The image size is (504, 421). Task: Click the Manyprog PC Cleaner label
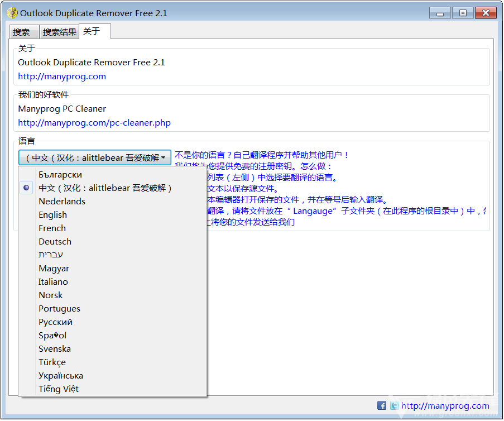click(x=62, y=109)
